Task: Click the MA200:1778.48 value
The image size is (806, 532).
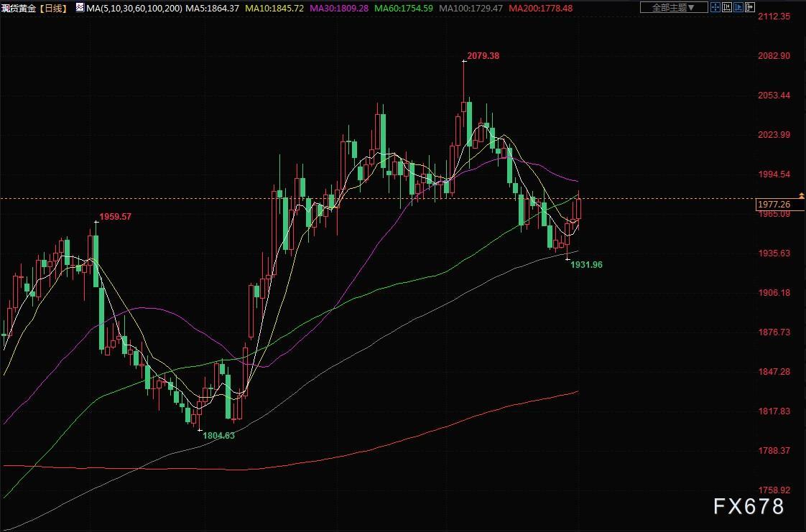Action: pos(541,8)
